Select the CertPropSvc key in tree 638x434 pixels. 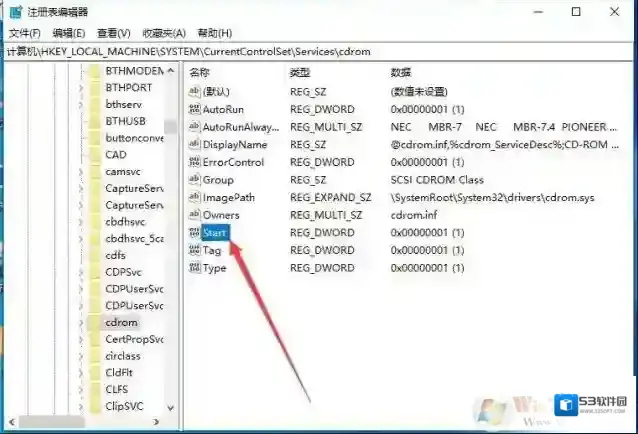click(x=133, y=339)
